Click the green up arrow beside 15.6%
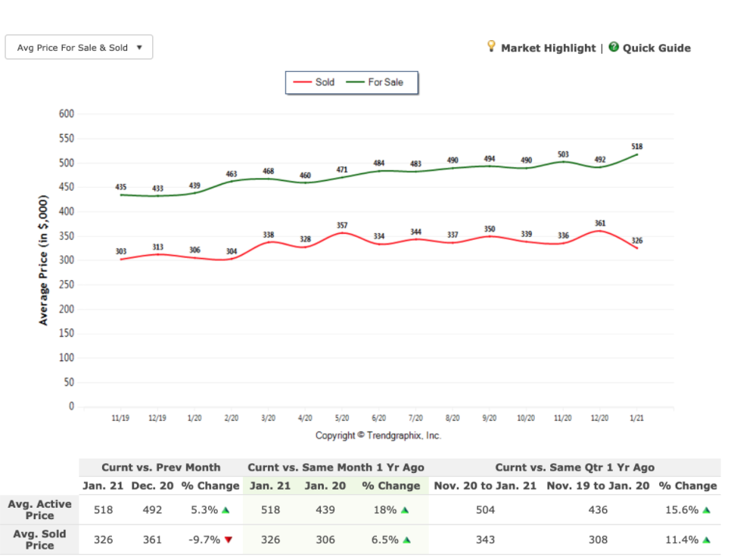This screenshot has width=731, height=560. coord(706,510)
